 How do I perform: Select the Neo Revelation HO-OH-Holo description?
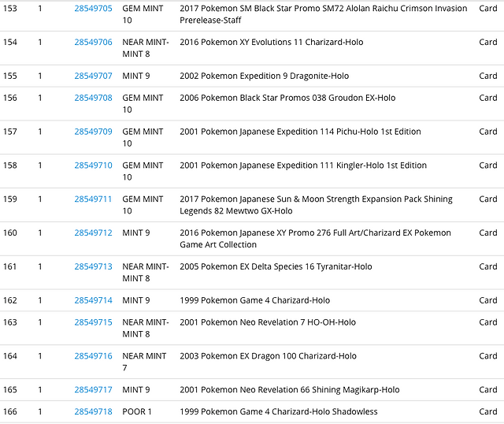pos(268,322)
